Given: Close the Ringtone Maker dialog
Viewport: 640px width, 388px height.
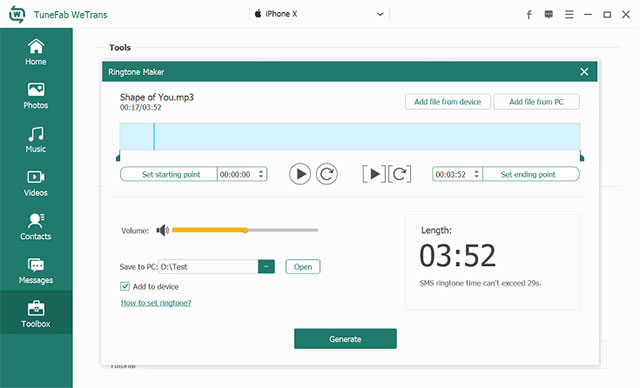Looking at the screenshot, I should coord(584,72).
